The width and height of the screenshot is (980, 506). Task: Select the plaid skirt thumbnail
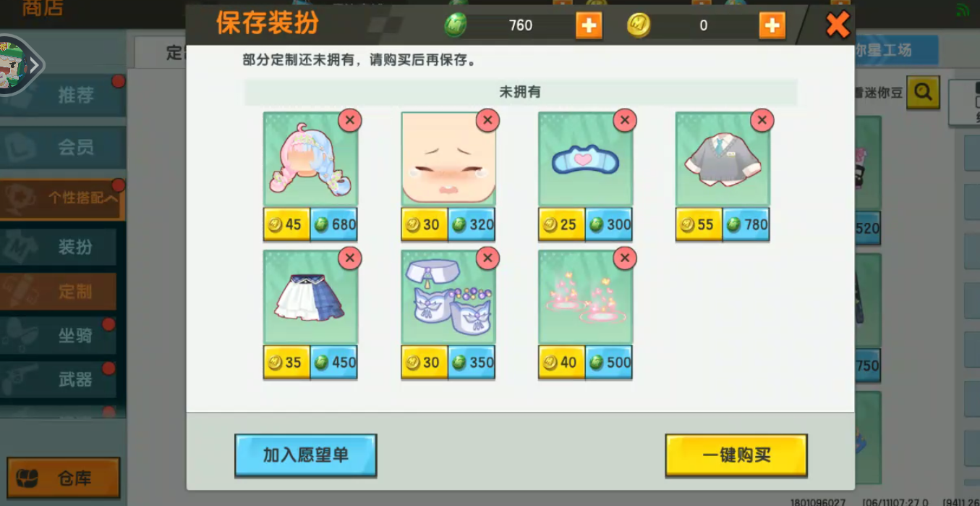(x=310, y=297)
